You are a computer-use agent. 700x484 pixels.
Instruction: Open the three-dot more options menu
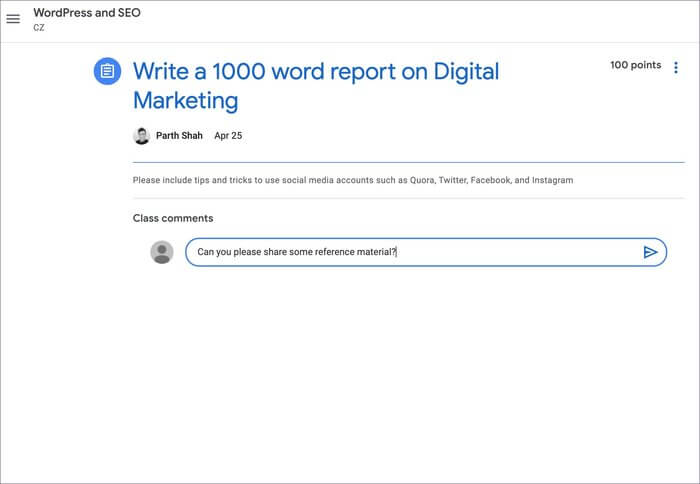coord(676,68)
